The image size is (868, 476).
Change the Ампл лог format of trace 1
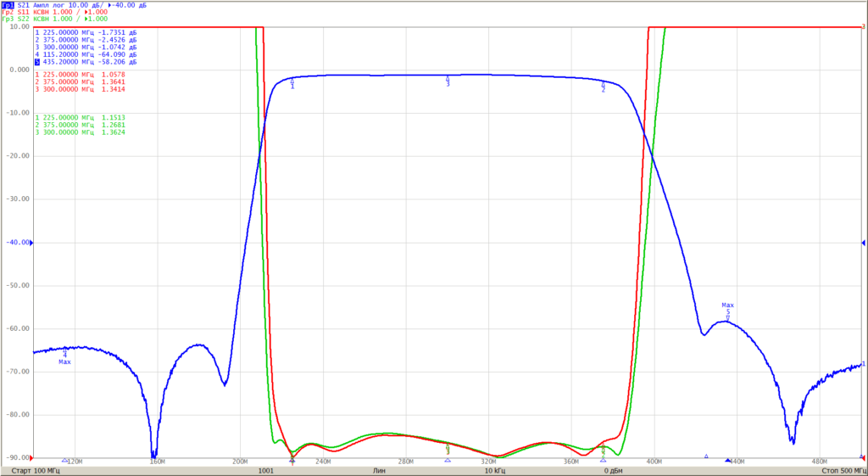pos(48,4)
